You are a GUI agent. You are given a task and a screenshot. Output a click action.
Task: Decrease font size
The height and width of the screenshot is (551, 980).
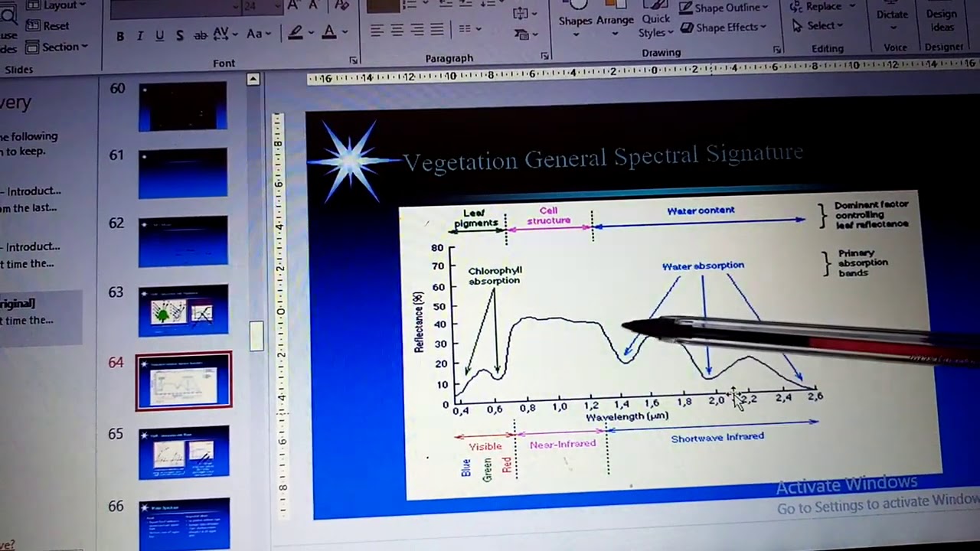(315, 6)
